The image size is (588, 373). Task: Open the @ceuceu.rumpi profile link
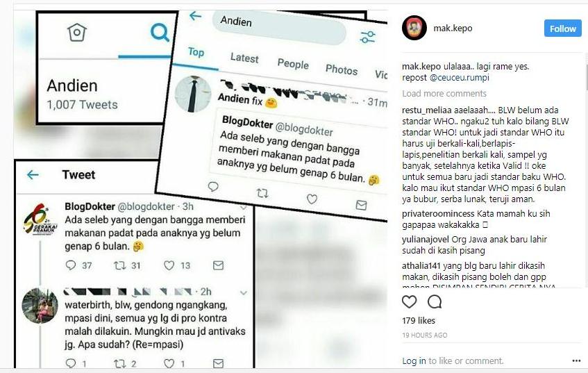coord(460,78)
